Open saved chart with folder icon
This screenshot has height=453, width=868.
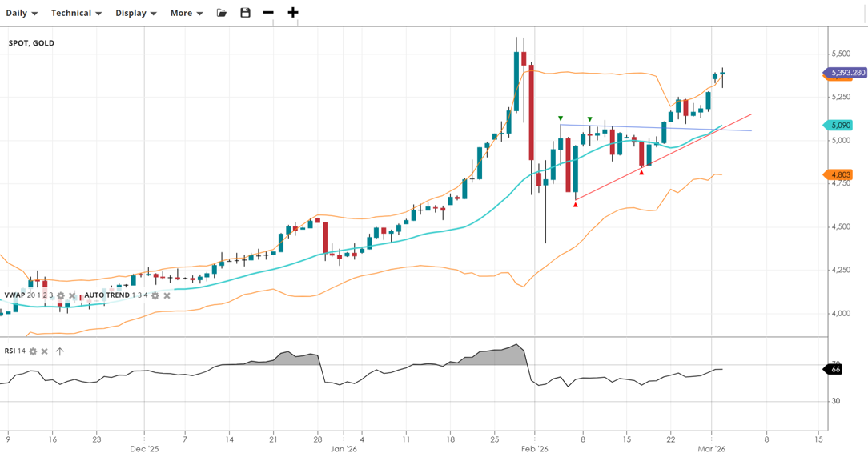point(222,13)
